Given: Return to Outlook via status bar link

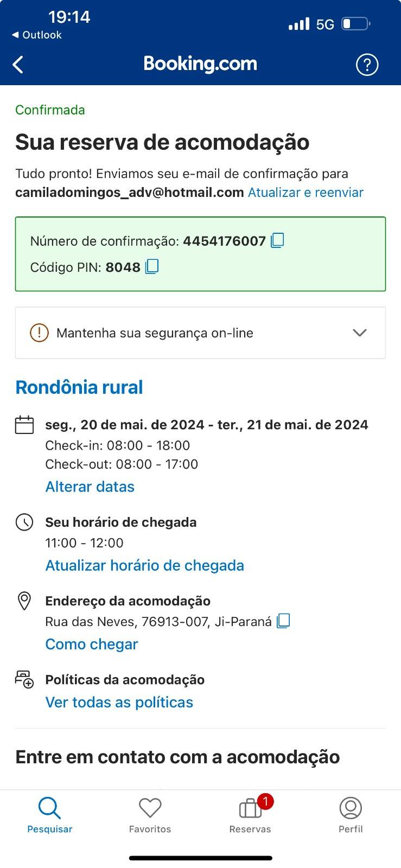Looking at the screenshot, I should 36,35.
